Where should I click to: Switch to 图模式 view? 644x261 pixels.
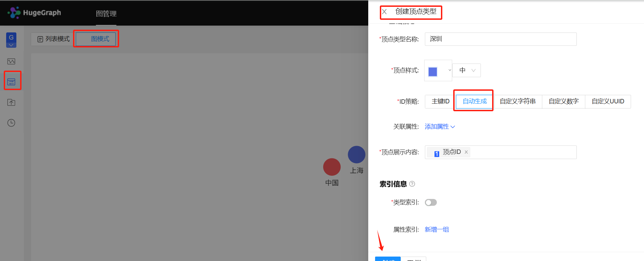coord(96,39)
